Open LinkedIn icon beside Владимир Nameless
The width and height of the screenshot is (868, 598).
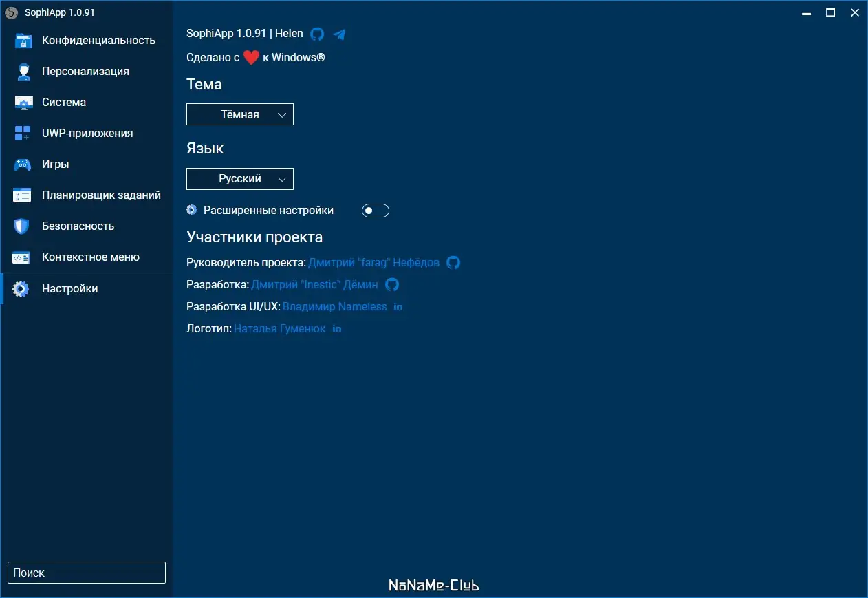coord(398,306)
